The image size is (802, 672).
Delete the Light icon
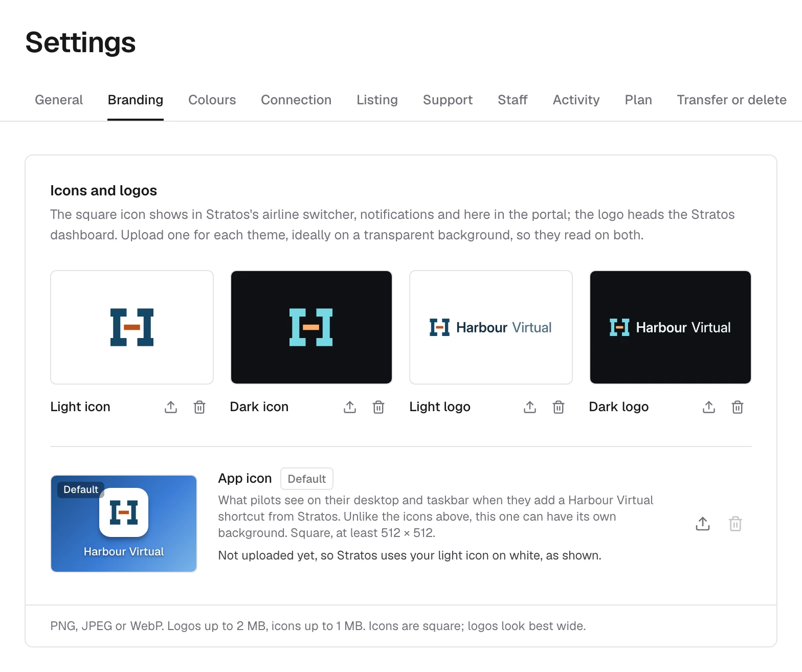tap(199, 407)
